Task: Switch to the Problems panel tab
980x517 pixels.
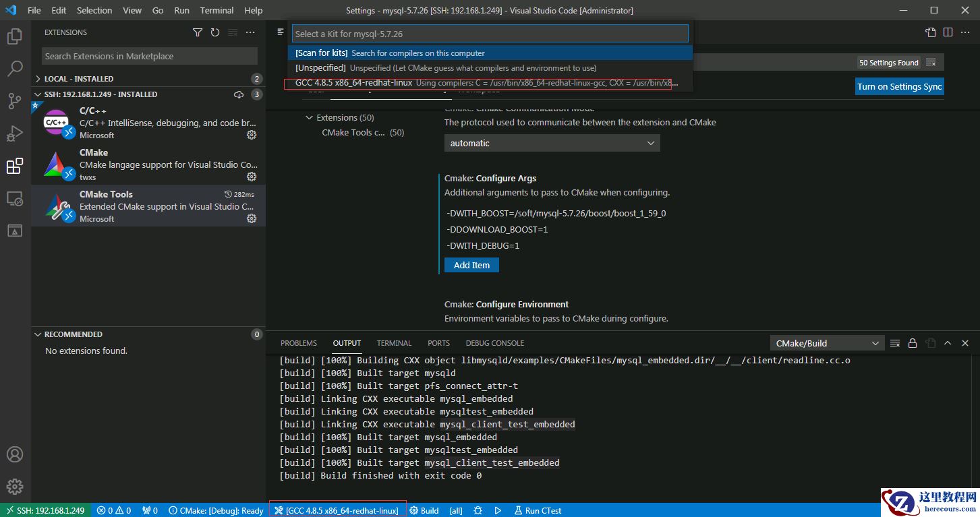Action: click(298, 343)
